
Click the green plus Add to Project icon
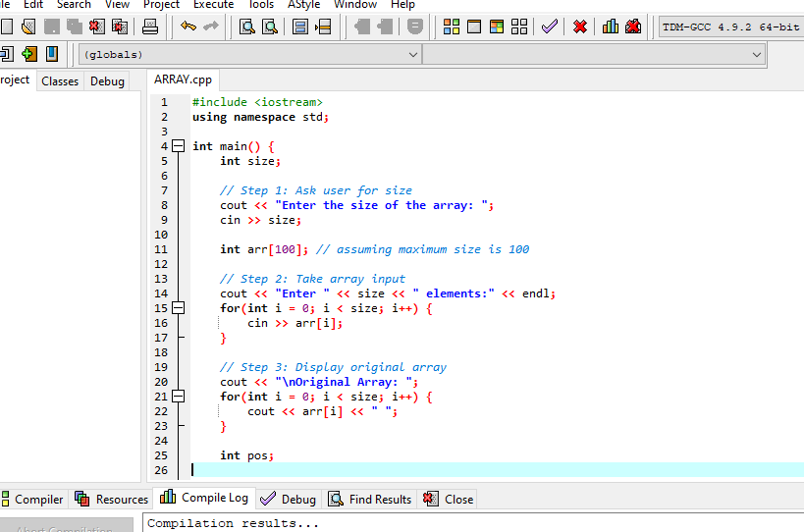pyautogui.click(x=28, y=54)
